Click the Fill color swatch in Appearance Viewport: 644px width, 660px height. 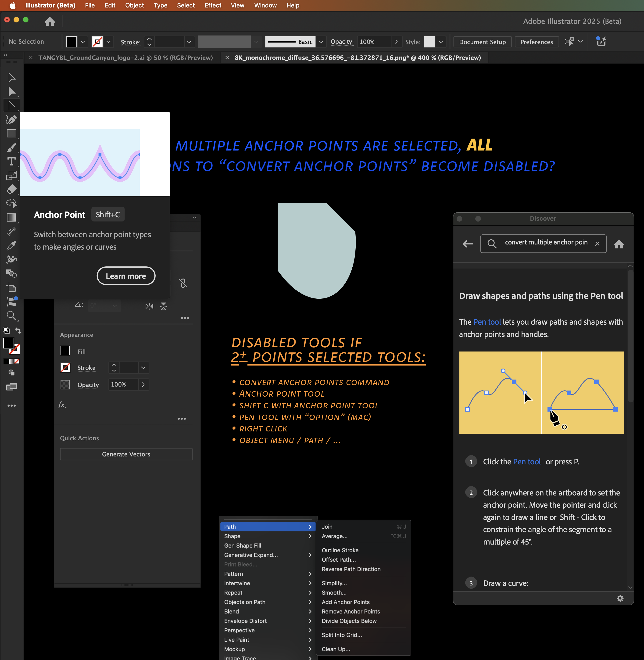pos(65,351)
